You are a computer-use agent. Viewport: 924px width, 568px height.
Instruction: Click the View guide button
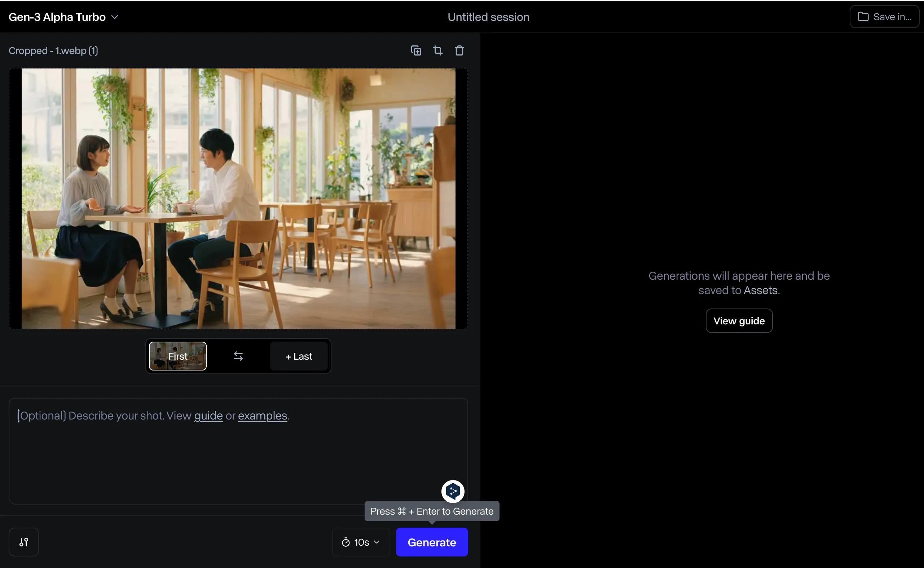coord(739,321)
